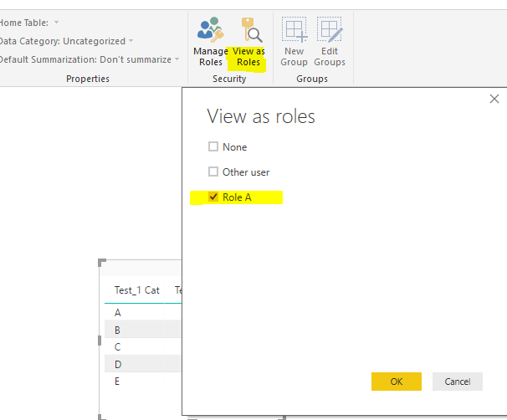Viewport: 507px width, 420px height.
Task: Expand the Home Table dropdown
Action: tap(56, 23)
